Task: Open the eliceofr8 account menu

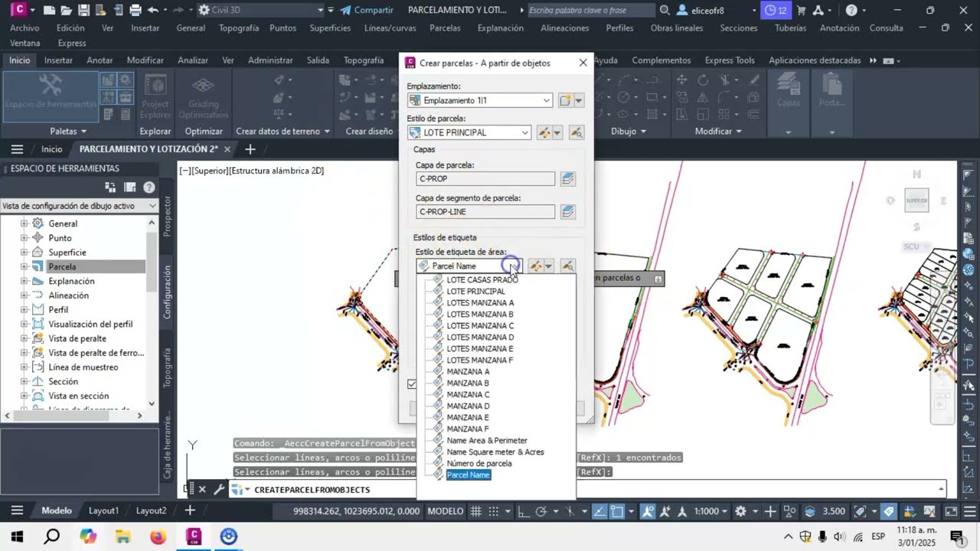Action: pos(707,10)
